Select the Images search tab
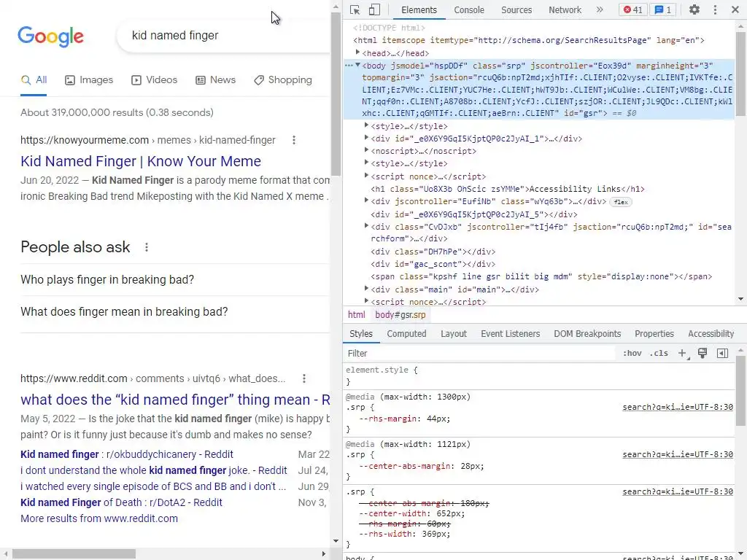This screenshot has height=560, width=747. 89,80
